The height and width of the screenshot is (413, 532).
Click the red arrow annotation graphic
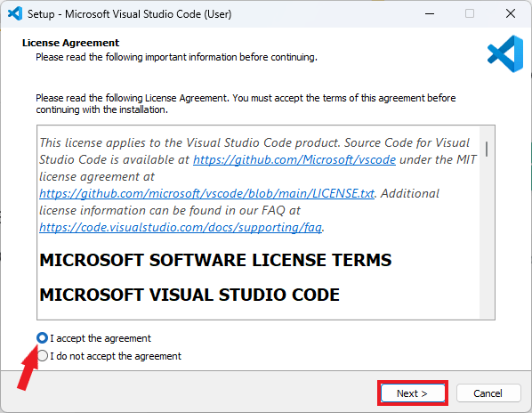point(28,368)
